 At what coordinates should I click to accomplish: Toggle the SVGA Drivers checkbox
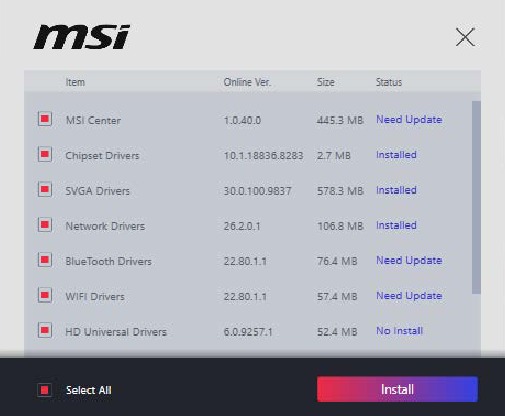coord(45,190)
